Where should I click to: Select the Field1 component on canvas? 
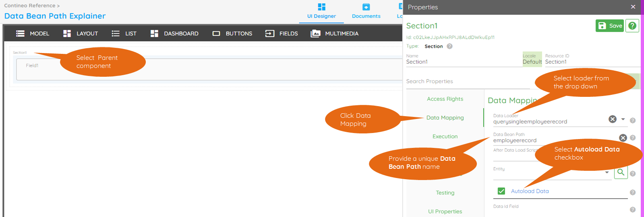(x=32, y=66)
